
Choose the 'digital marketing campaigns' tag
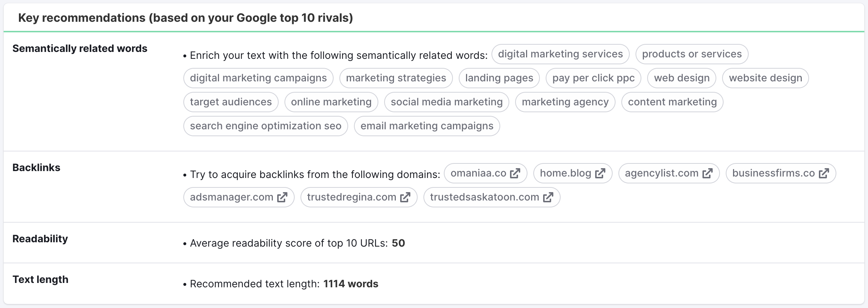click(258, 78)
